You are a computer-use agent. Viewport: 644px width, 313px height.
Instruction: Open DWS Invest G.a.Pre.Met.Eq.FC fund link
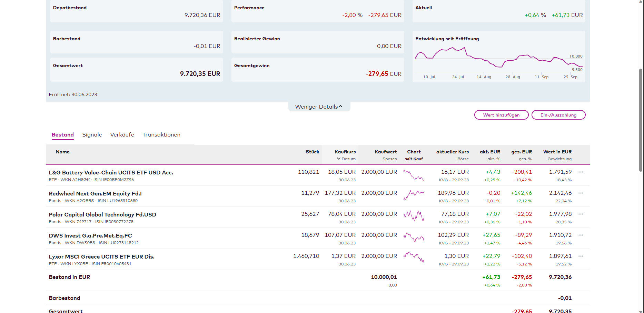tap(90, 236)
